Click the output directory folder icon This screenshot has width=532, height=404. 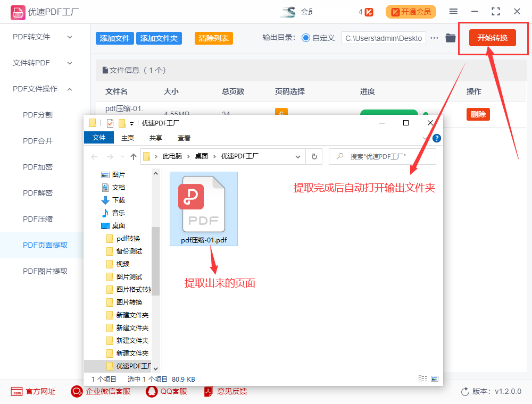click(x=450, y=38)
